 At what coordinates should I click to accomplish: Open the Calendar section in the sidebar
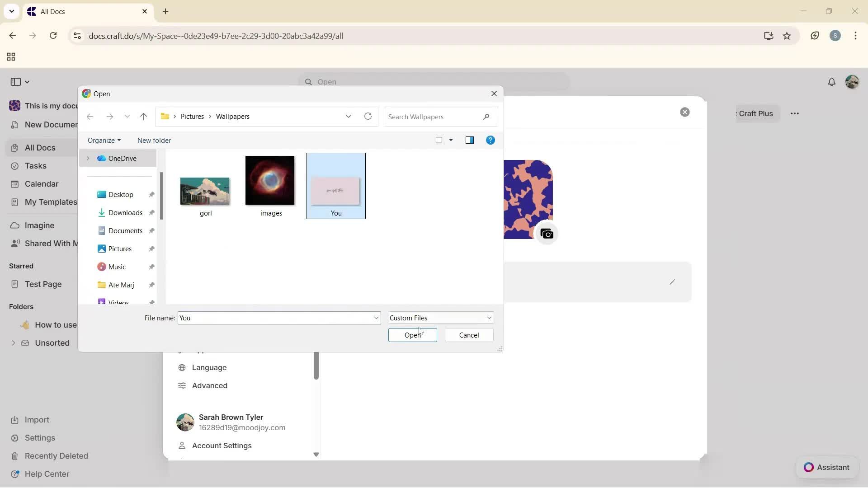coord(40,183)
